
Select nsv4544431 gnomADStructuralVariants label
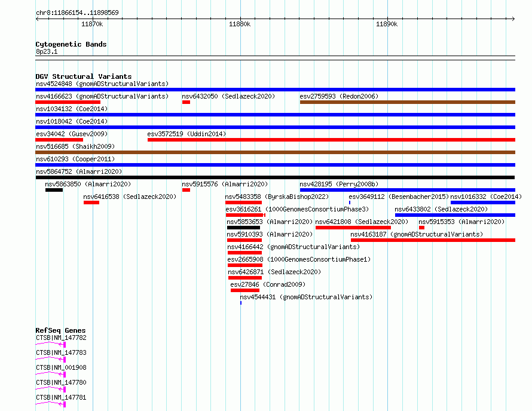coord(306,297)
